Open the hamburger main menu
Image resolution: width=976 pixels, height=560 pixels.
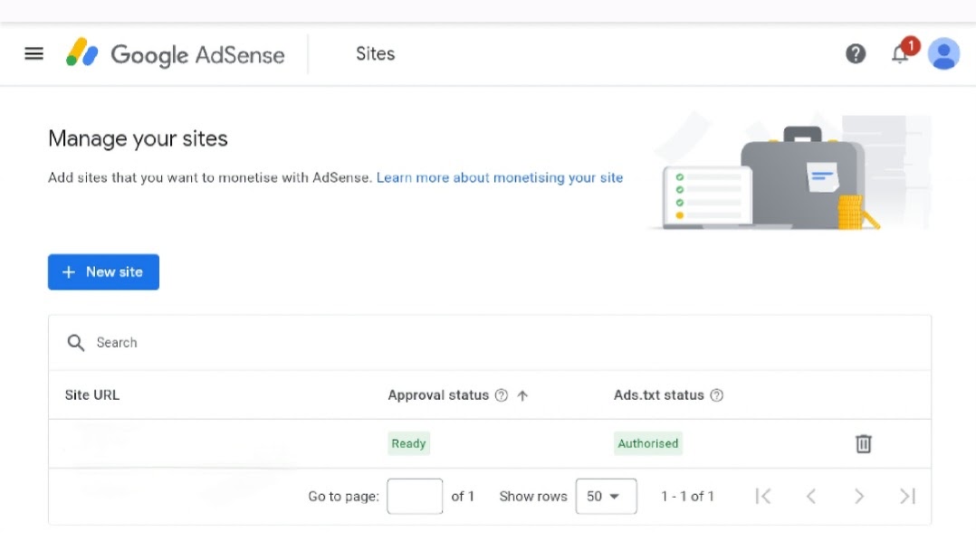[33, 53]
